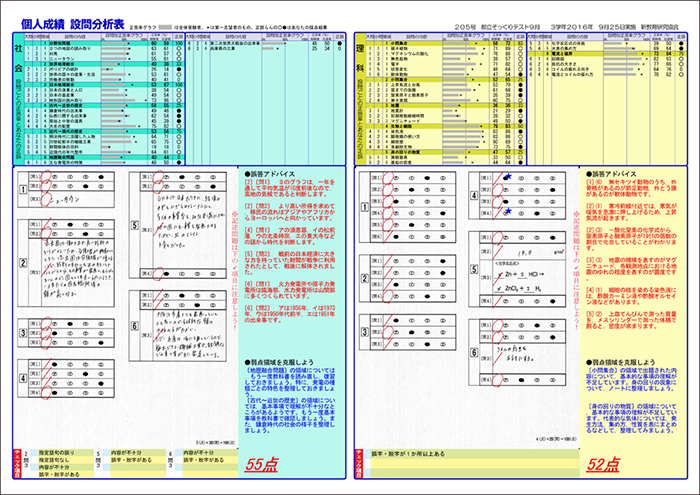Viewport: 700px width, 495px height.
Task: Click check item 誤字・脱字が1か所以上ある
Action: (x=408, y=453)
